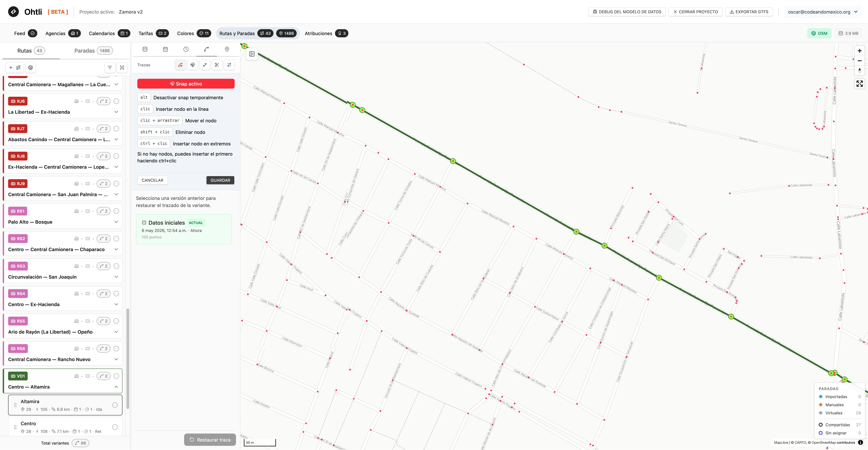This screenshot has width=868, height=450.
Task: Expand the Palo Alto — Bosque route
Action: tap(116, 222)
